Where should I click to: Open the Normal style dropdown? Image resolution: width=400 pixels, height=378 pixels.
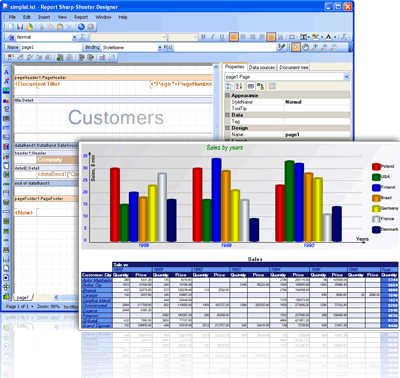coord(74,37)
